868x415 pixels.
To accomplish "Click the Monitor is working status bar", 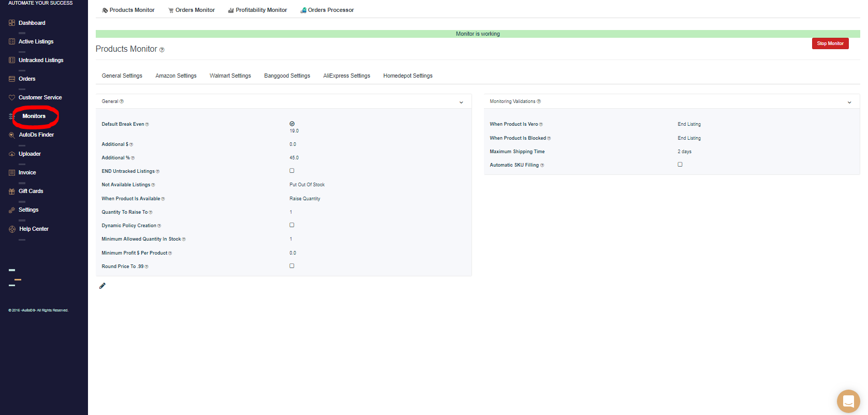I will click(478, 34).
